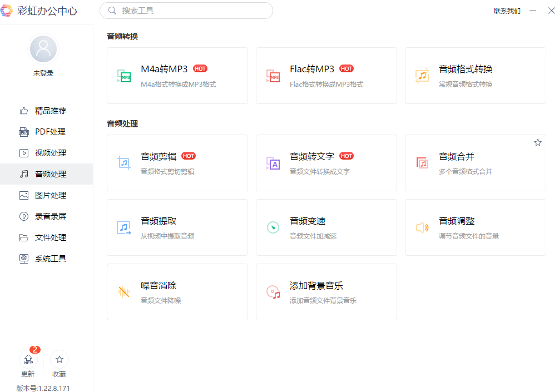Click the Flac转MP3 red icon

273,76
